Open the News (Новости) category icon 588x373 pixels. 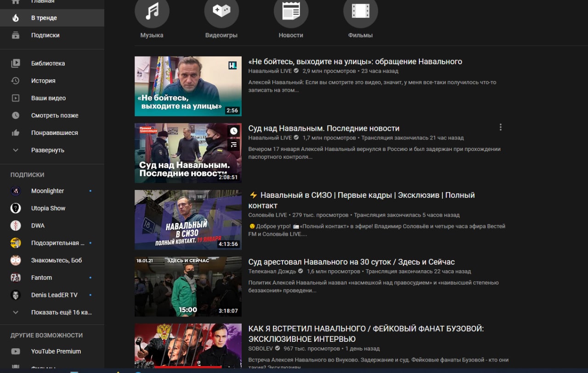[x=291, y=11]
